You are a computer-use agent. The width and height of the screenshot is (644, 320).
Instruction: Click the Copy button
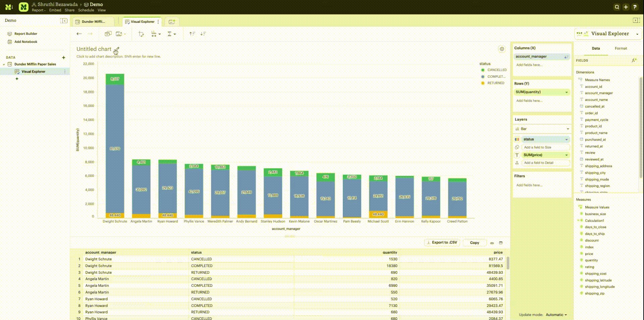tap(474, 243)
